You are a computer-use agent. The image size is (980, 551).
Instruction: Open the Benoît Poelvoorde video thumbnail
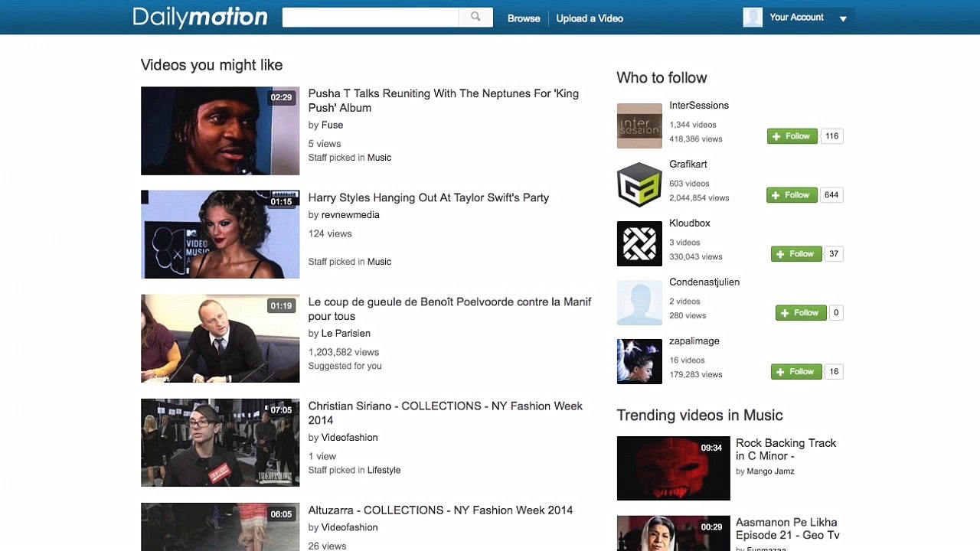(220, 338)
